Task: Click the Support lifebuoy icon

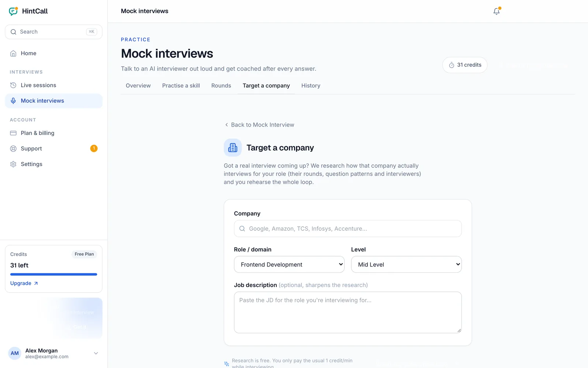Action: click(x=13, y=149)
